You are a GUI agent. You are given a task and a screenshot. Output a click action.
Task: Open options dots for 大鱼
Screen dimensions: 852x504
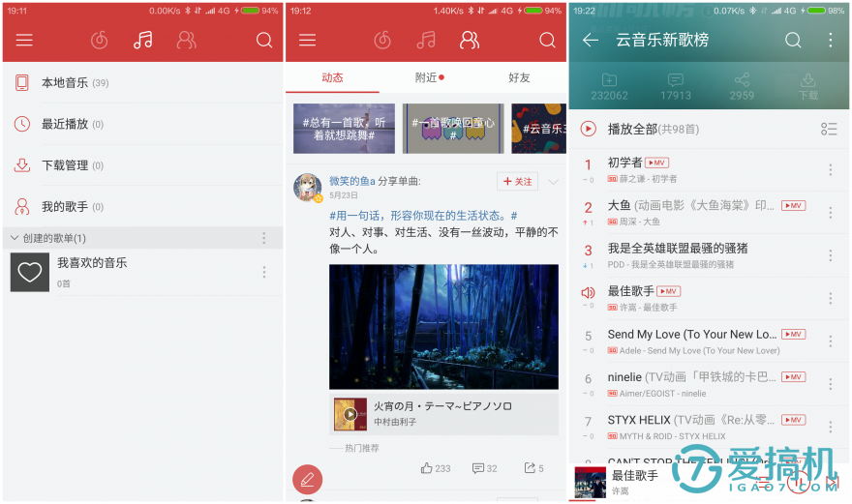(831, 213)
